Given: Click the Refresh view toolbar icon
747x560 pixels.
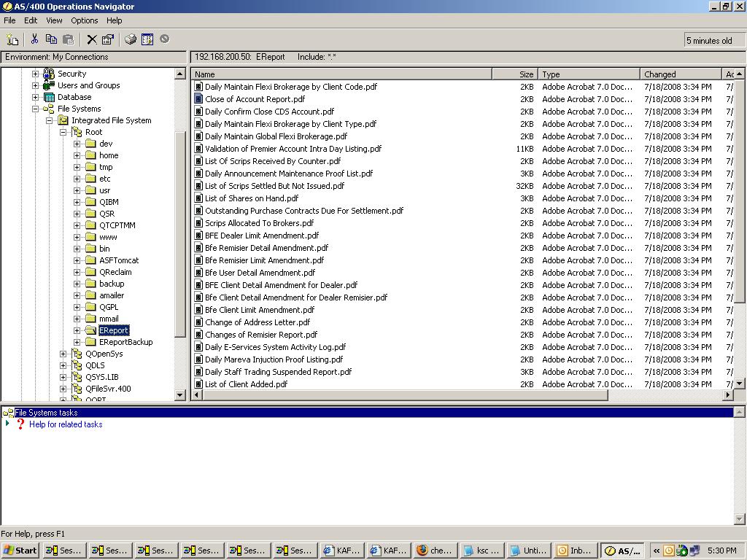Looking at the screenshot, I should click(147, 39).
